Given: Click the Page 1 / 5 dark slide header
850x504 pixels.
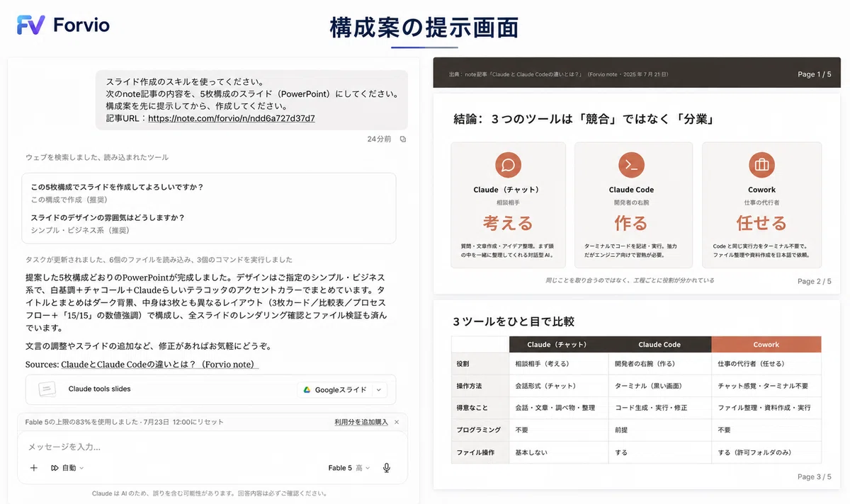Looking at the screenshot, I should click(637, 74).
